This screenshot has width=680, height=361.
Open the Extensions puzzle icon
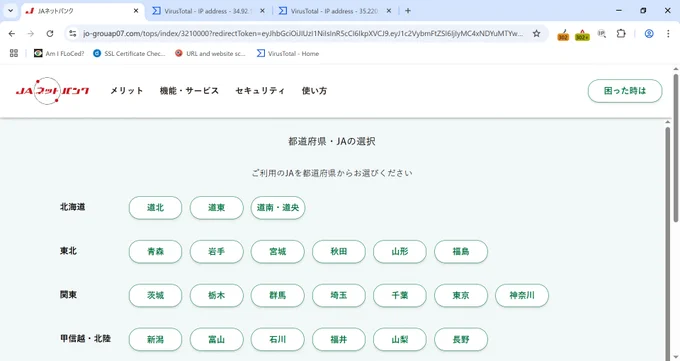click(621, 33)
